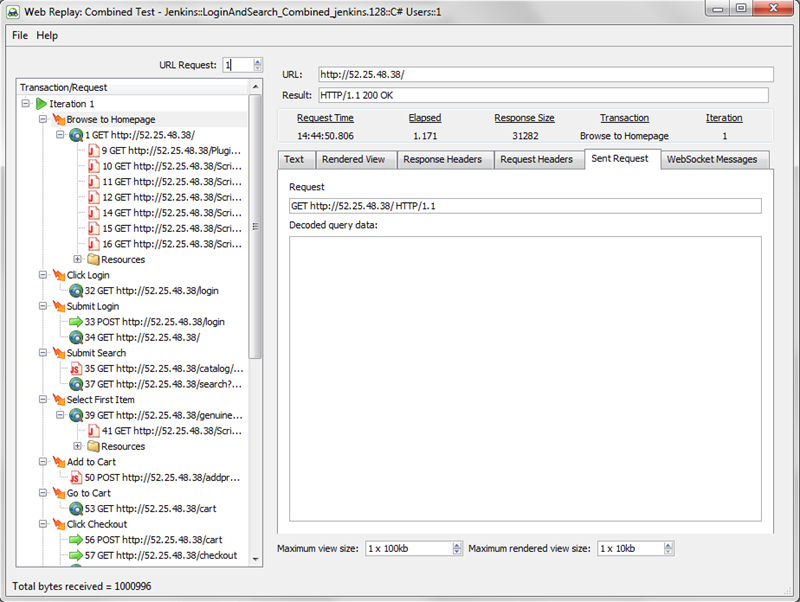Screen dimensions: 800x602
Task: Click the script icon for 50 POST addpr
Action: click(75, 478)
